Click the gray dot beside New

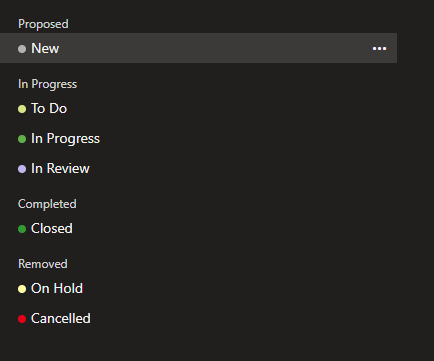[22, 49]
